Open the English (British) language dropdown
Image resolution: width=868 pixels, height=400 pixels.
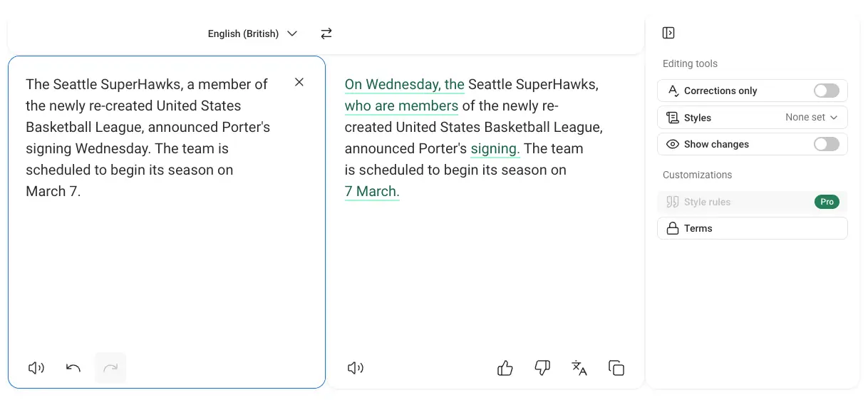pyautogui.click(x=252, y=34)
